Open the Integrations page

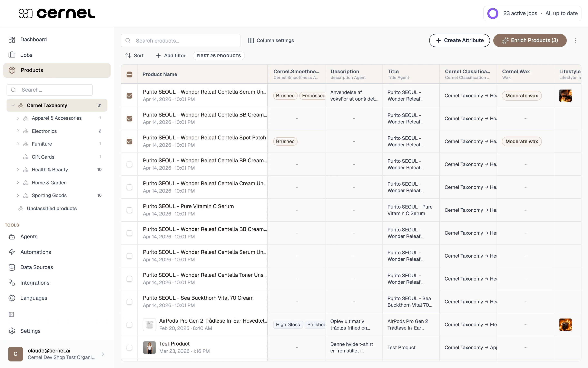[x=57, y=283]
